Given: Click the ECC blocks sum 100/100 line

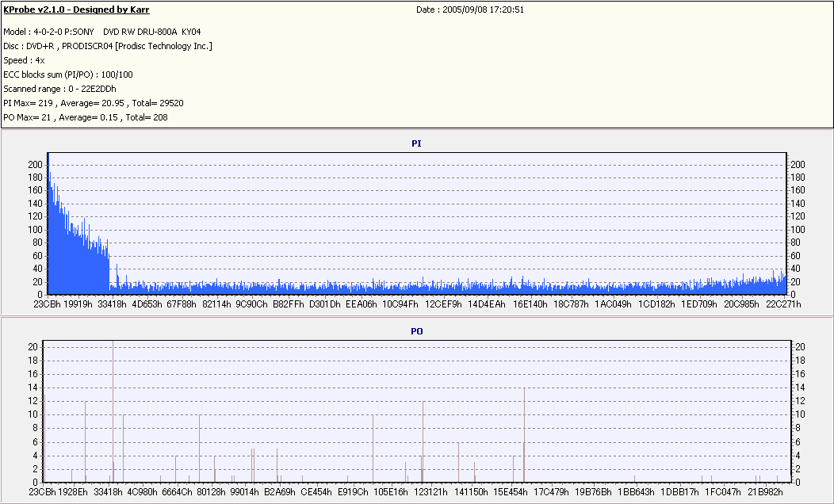Looking at the screenshot, I should click(x=68, y=74).
